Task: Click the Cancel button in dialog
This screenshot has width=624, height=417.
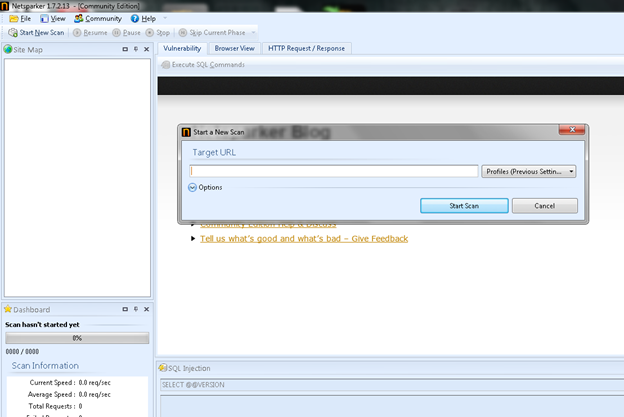Action: [544, 205]
